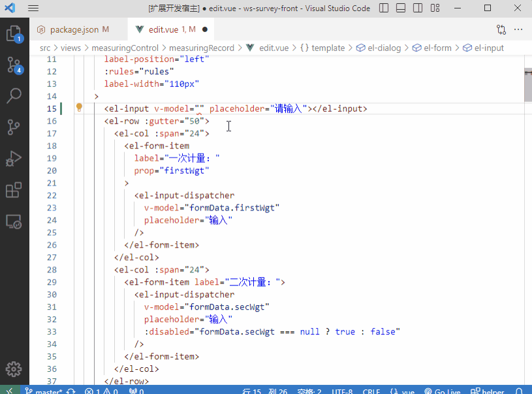
Task: Open the Source Control view
Action: 14,65
